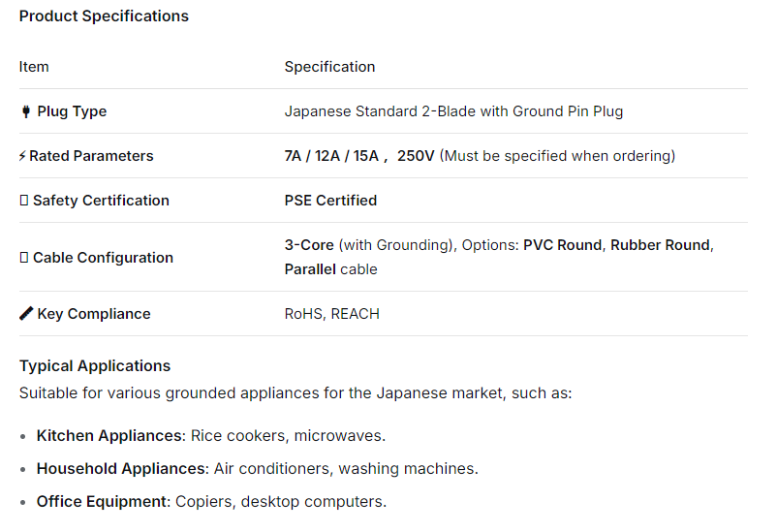Click the Specification column header
The image size is (777, 532).
pos(329,67)
